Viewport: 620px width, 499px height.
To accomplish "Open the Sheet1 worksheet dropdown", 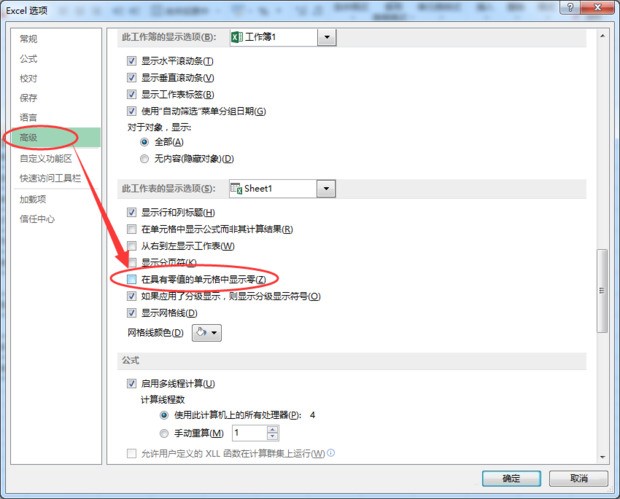I will [x=326, y=189].
